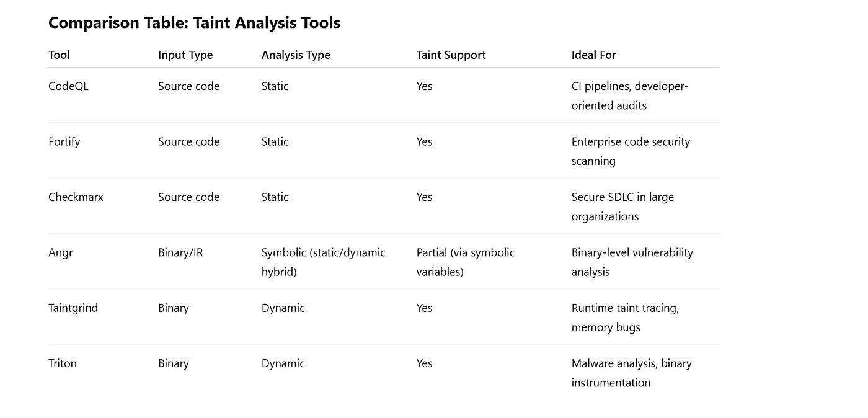Click the Checkmarx tool name cell
This screenshot has width=868, height=418.
click(76, 197)
